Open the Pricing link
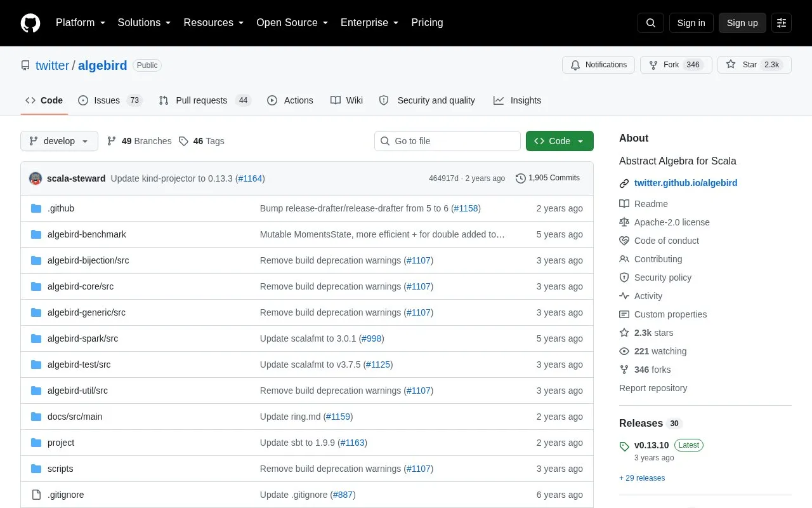 [x=427, y=23]
